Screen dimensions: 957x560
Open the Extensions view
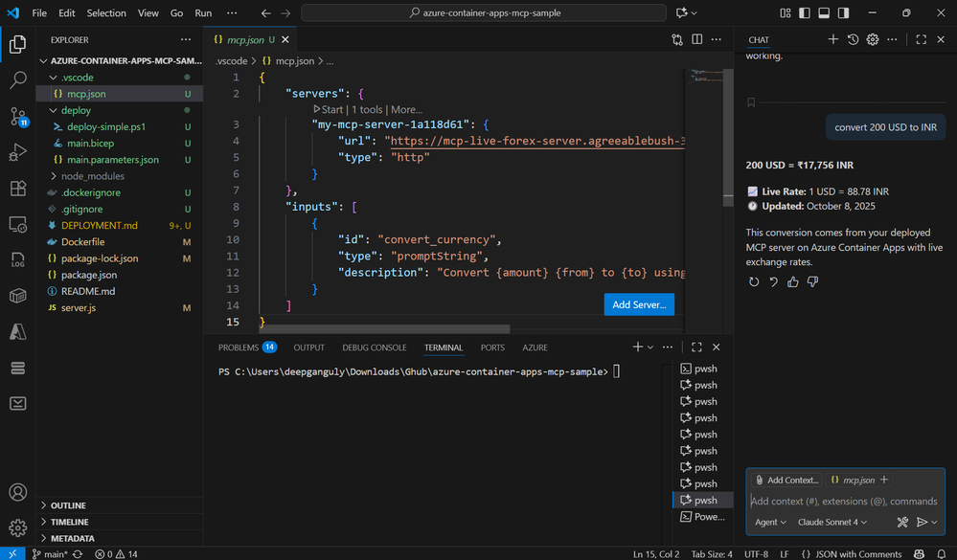(x=17, y=189)
